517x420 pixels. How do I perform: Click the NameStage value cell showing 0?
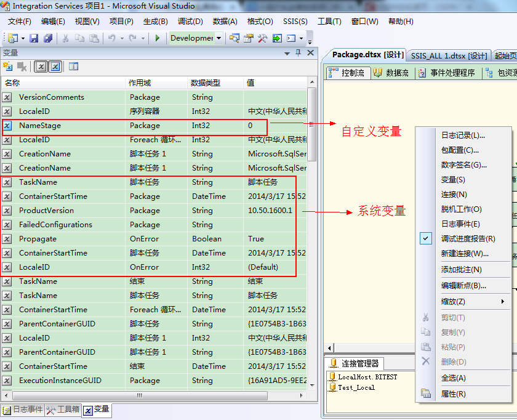pyautogui.click(x=275, y=126)
